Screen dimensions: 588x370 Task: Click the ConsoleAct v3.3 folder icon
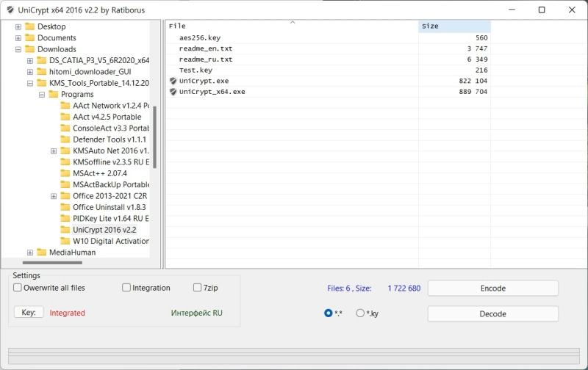(x=65, y=128)
